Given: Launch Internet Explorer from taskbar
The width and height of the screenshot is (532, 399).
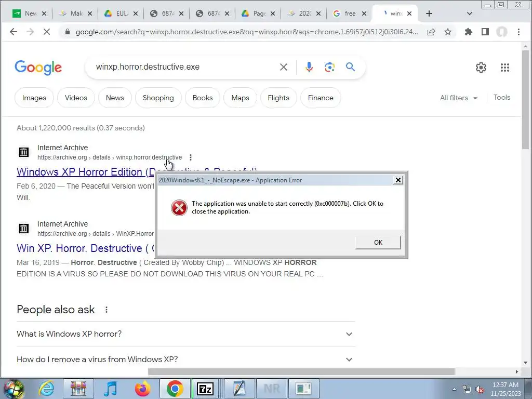Looking at the screenshot, I should [x=46, y=388].
